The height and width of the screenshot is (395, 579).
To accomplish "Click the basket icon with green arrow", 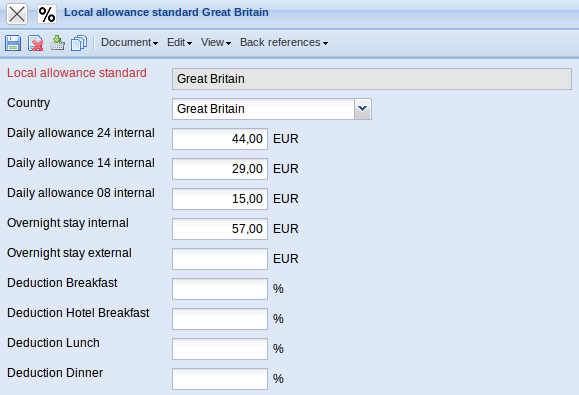I will (x=57, y=43).
